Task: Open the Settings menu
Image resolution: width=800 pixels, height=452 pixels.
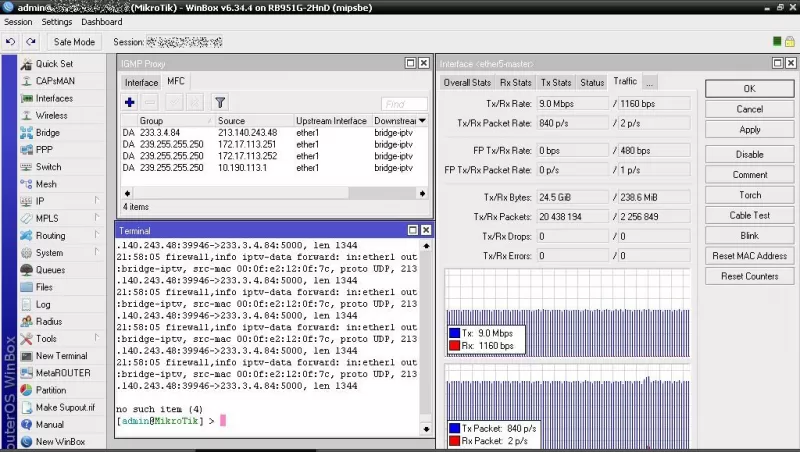Action: 57,22
